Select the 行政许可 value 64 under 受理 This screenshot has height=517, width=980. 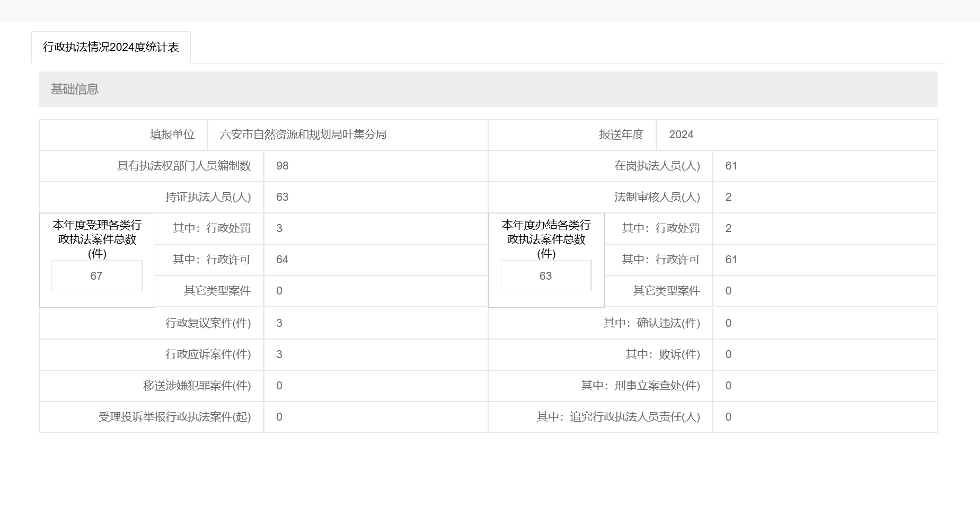(375, 260)
